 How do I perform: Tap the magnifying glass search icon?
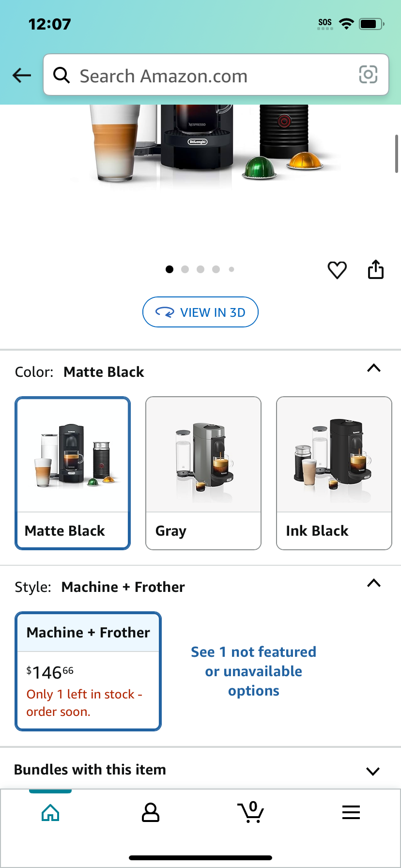(62, 75)
